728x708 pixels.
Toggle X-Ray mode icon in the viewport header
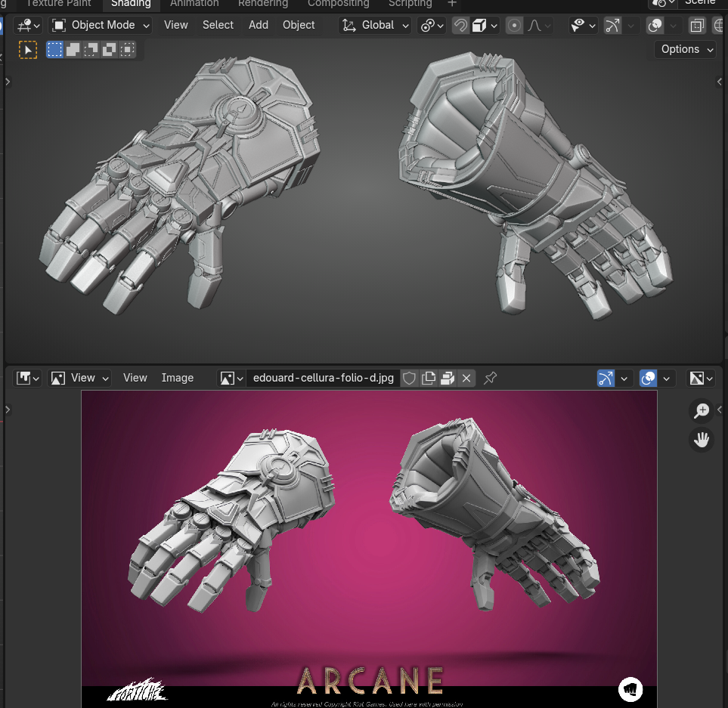(x=696, y=25)
